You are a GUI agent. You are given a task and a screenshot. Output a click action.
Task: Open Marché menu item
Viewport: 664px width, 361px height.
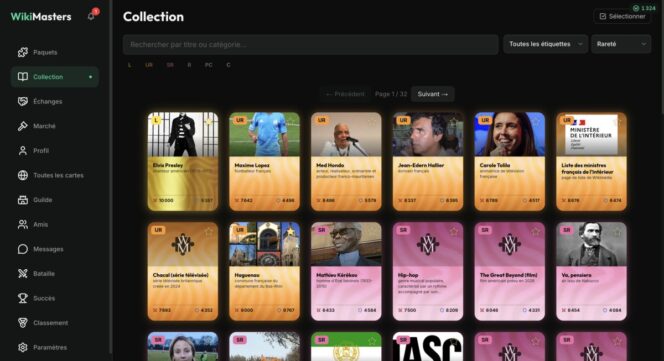[55, 126]
